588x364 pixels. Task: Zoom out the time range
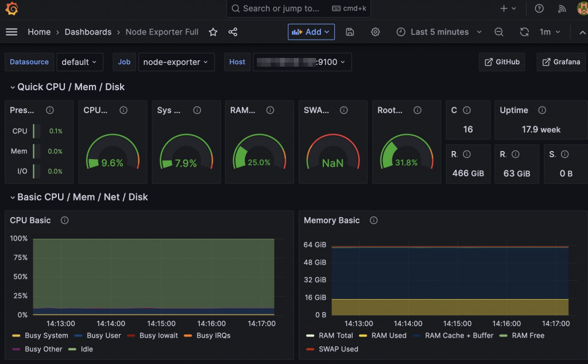(x=499, y=32)
